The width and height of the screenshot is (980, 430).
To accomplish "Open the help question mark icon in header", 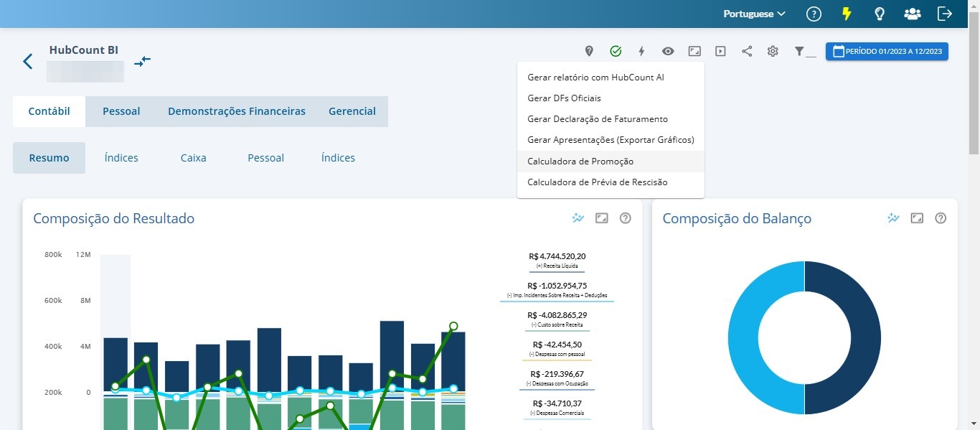I will click(813, 14).
